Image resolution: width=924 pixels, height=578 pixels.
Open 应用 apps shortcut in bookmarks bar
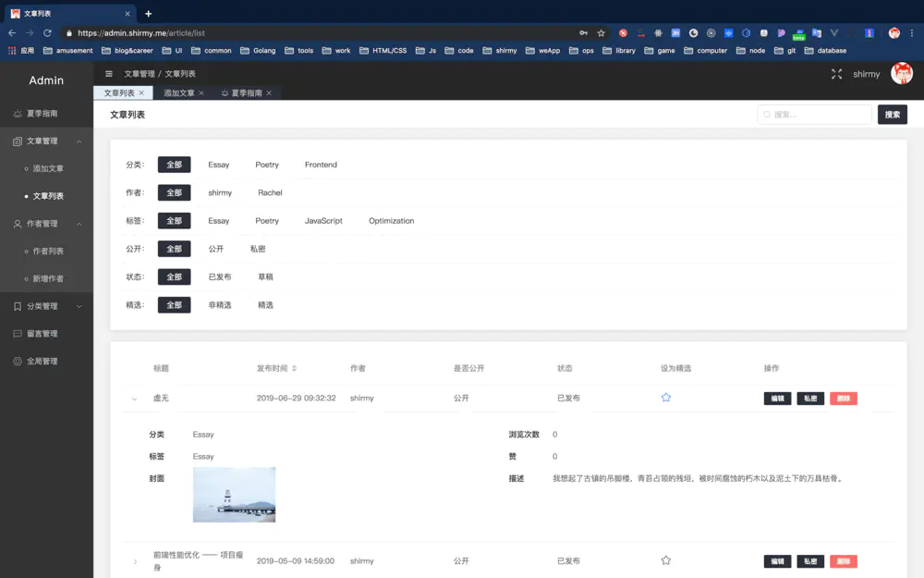pos(21,51)
